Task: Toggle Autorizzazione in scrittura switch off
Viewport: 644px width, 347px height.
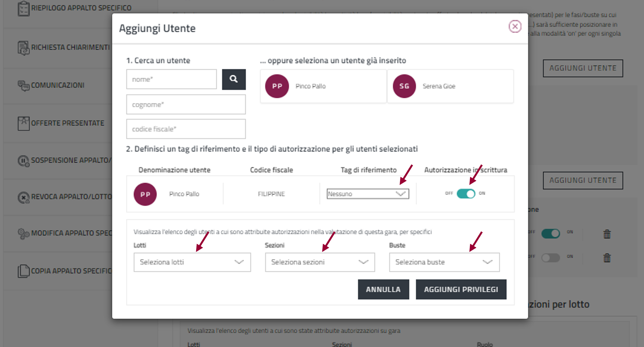Action: click(x=466, y=194)
